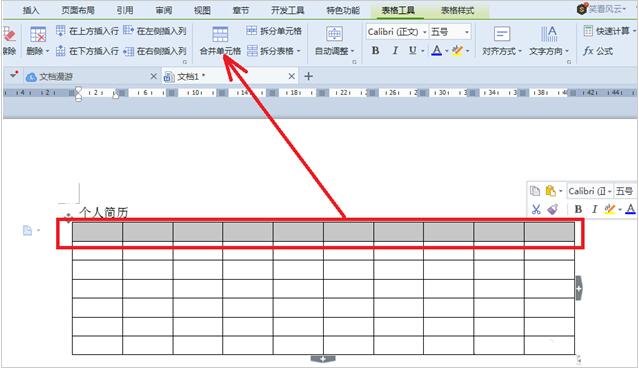Viewport: 639px width, 369px height.
Task: Click the eraser icon at ribbon left edge
Action: pyautogui.click(x=9, y=35)
